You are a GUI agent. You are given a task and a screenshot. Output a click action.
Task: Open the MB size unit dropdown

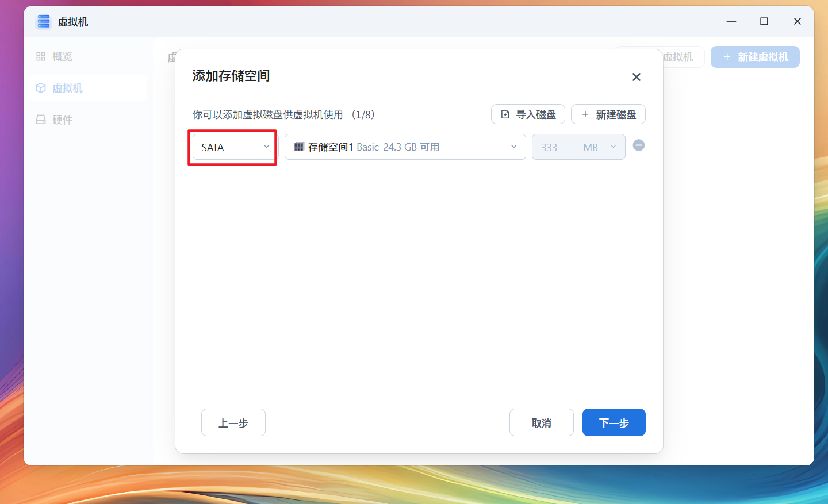(x=599, y=147)
